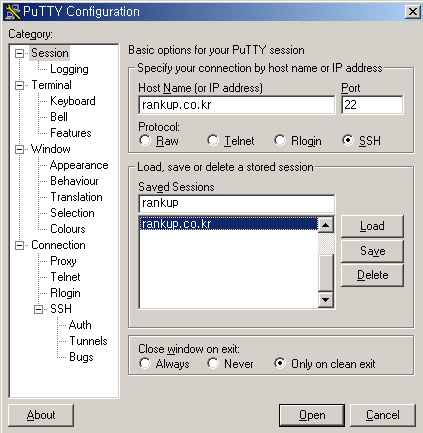This screenshot has height=433, width=423.
Task: Set close window on exit to Never
Action: (x=213, y=363)
